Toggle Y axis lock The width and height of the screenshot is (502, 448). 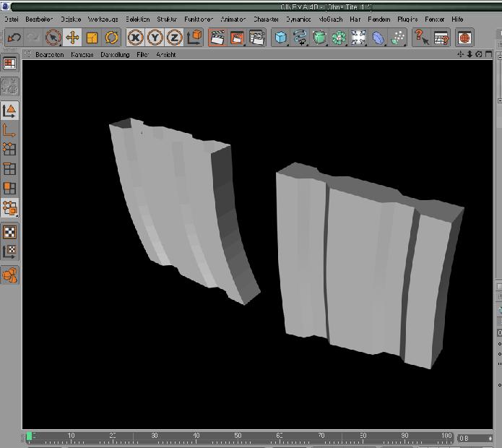[x=155, y=38]
